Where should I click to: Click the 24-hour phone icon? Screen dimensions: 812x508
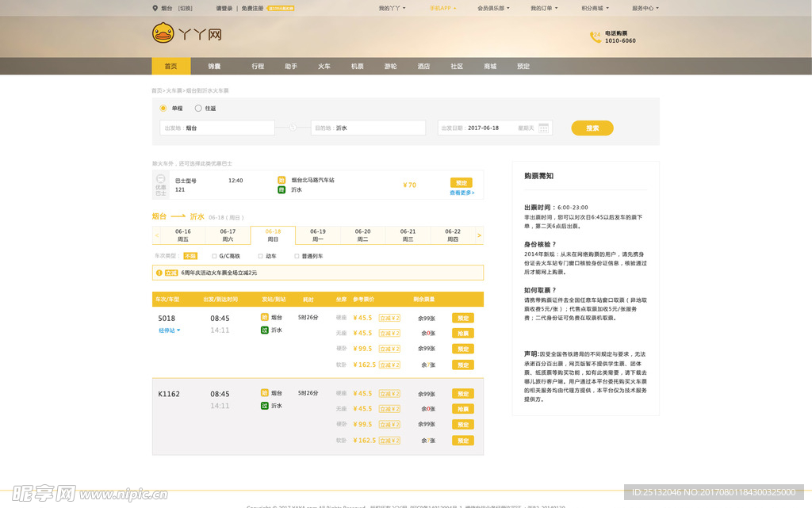596,37
